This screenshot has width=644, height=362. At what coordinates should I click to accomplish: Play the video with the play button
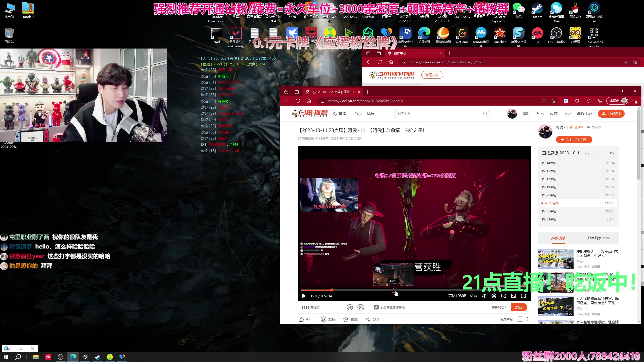click(304, 296)
